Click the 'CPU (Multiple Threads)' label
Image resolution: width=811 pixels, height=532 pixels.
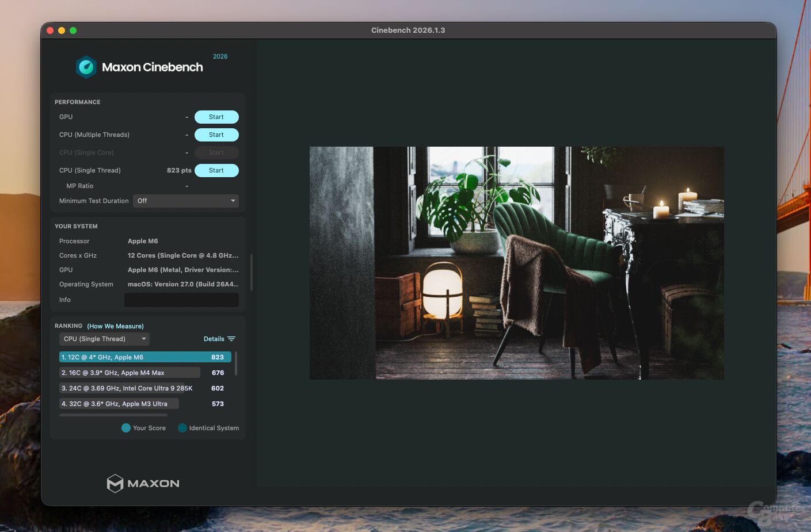tap(94, 135)
